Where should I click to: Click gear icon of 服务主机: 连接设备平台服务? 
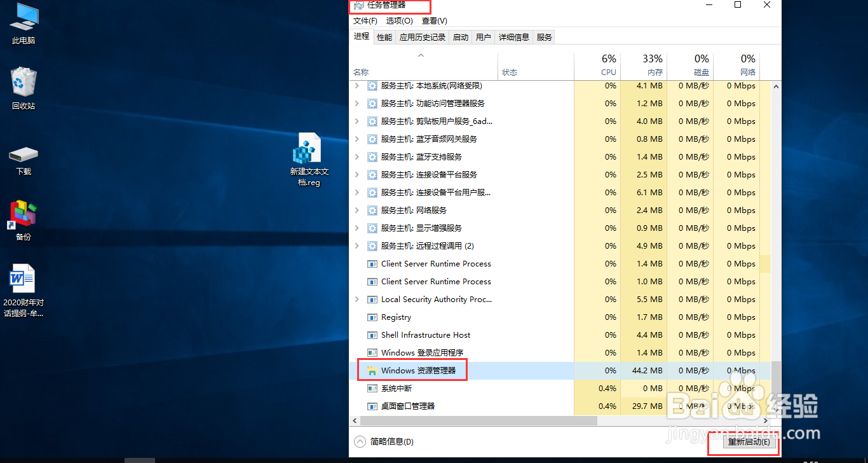(372, 175)
